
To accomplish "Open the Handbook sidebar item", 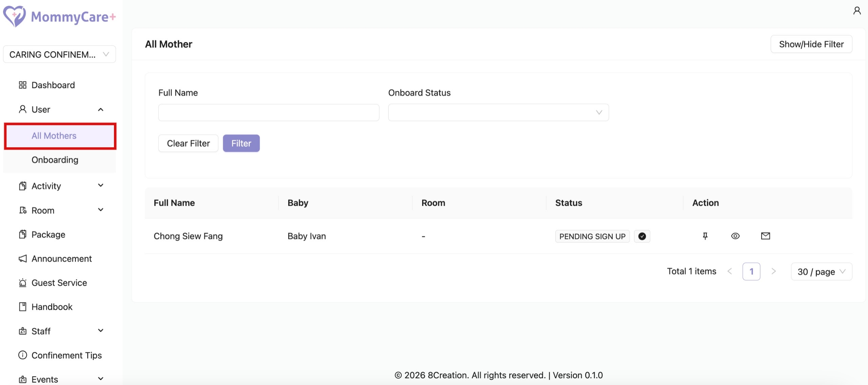I will [x=52, y=307].
